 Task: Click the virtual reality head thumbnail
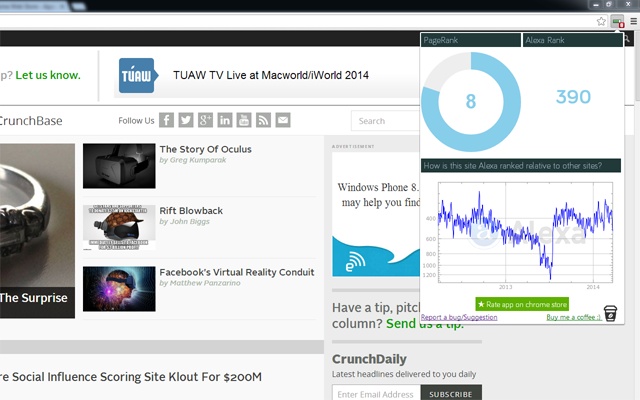tap(119, 289)
